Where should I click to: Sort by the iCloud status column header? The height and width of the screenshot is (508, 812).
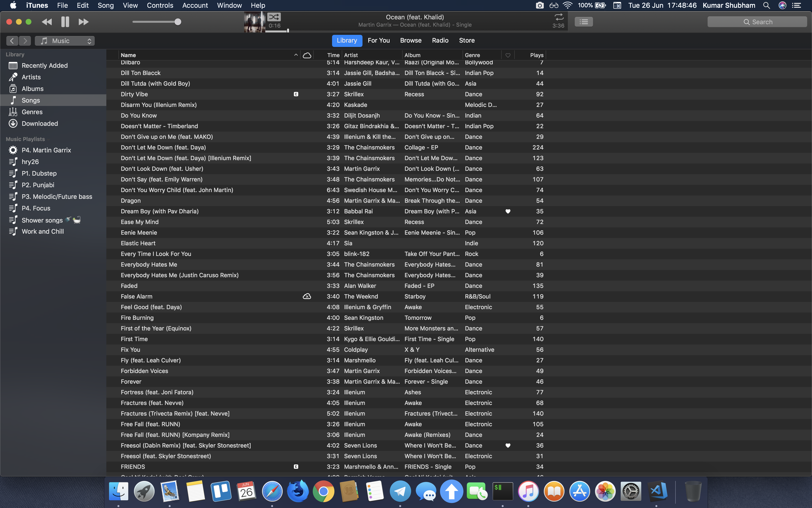coord(307,55)
